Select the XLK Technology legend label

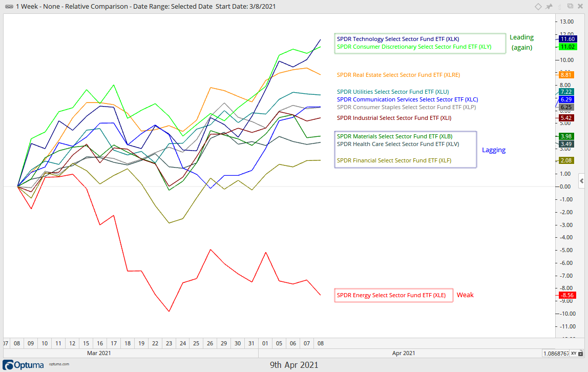tap(398, 39)
